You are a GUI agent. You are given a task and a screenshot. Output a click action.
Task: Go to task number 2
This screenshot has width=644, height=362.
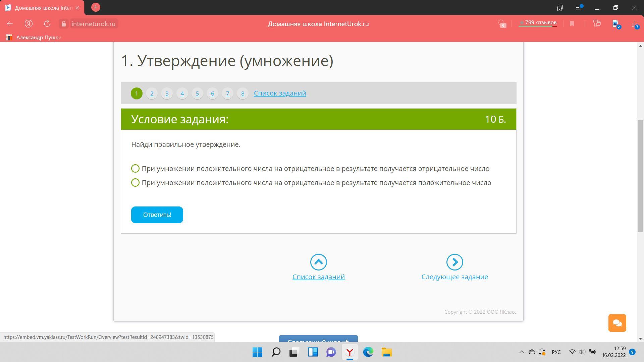click(x=152, y=94)
